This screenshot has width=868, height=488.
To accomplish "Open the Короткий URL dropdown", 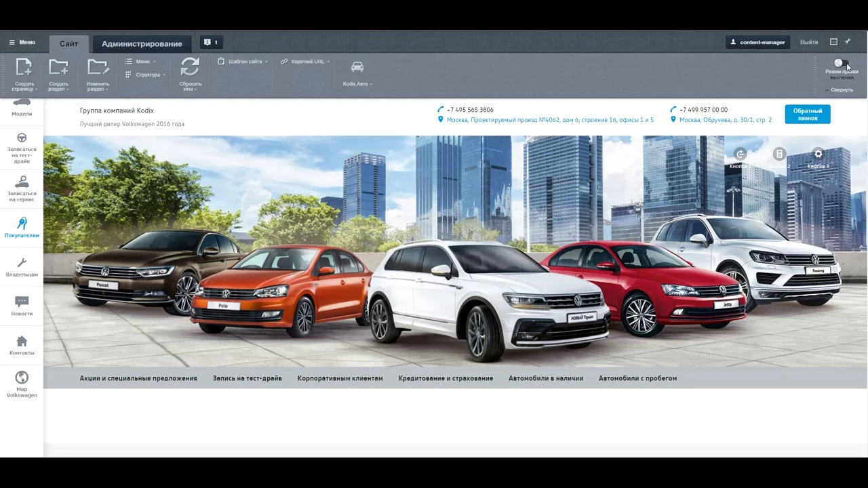I will [x=305, y=62].
